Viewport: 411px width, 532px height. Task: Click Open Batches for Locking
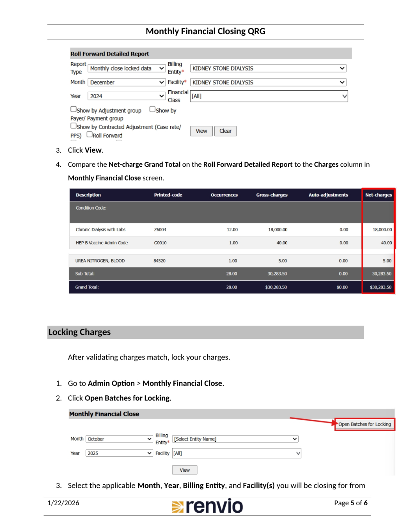[x=365, y=424]
